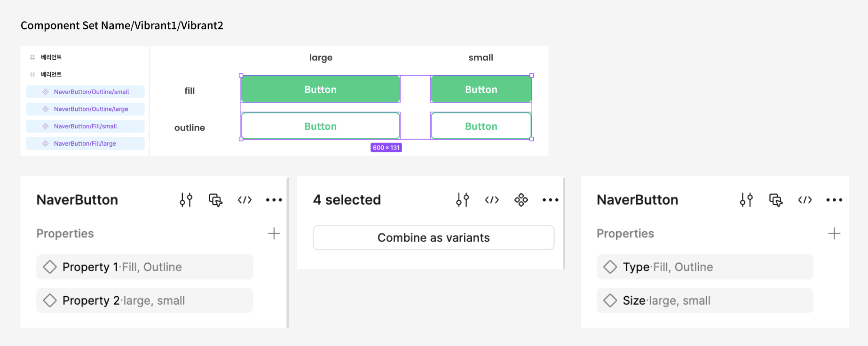The height and width of the screenshot is (346, 868).
Task: Click large filled green Button
Action: pos(320,89)
